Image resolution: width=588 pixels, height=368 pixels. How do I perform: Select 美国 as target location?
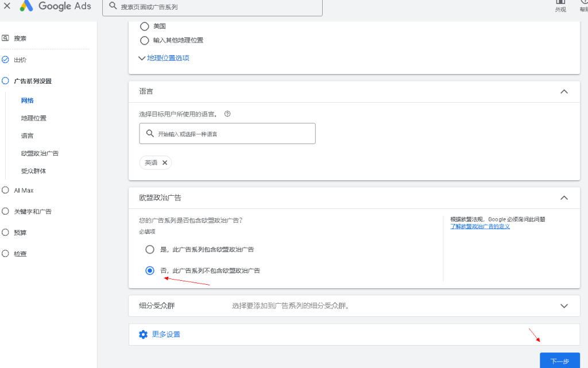coord(144,26)
